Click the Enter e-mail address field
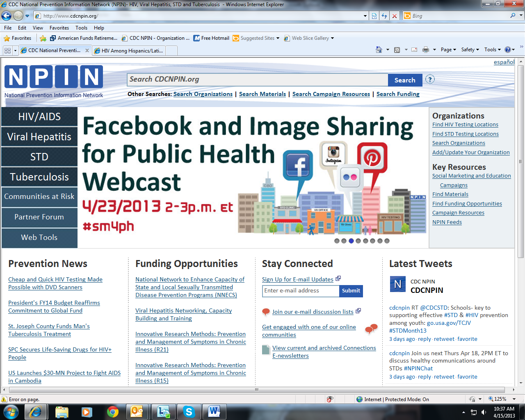Screen dimensions: 525x420 click(x=301, y=291)
